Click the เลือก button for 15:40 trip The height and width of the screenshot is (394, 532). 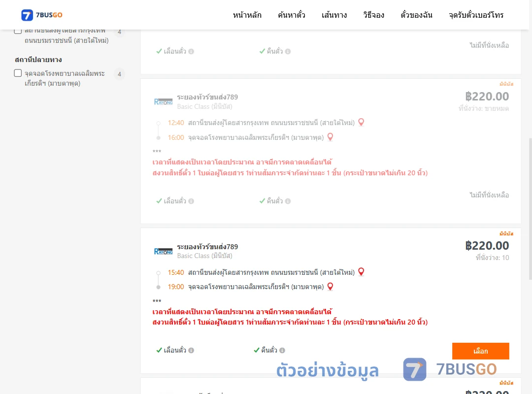coord(480,351)
